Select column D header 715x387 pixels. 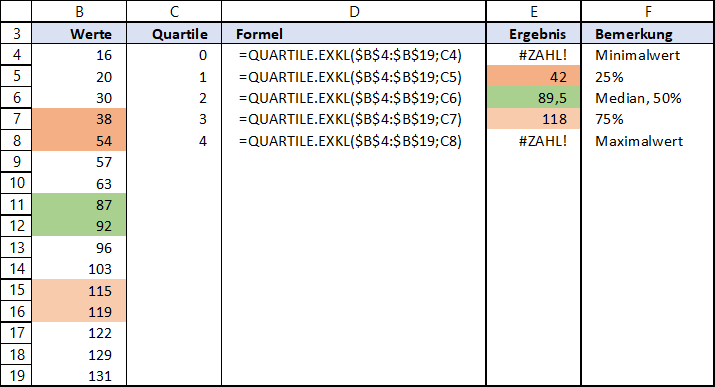[354, 11]
